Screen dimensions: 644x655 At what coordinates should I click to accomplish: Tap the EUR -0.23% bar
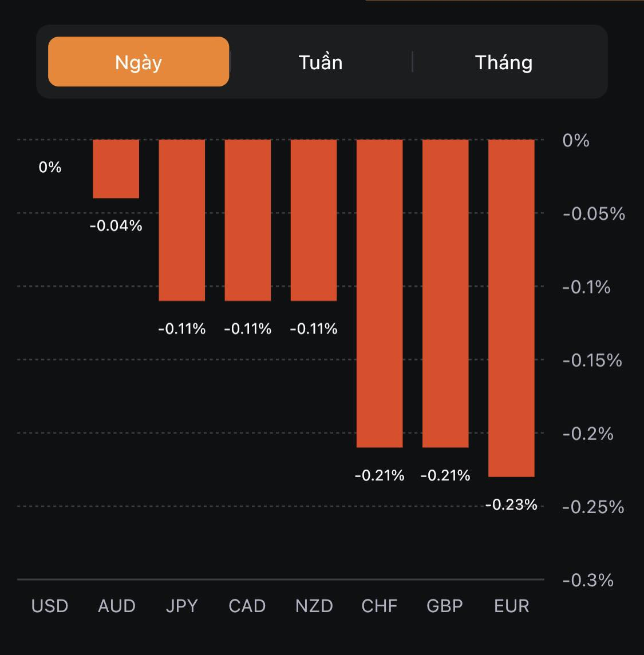[511, 308]
